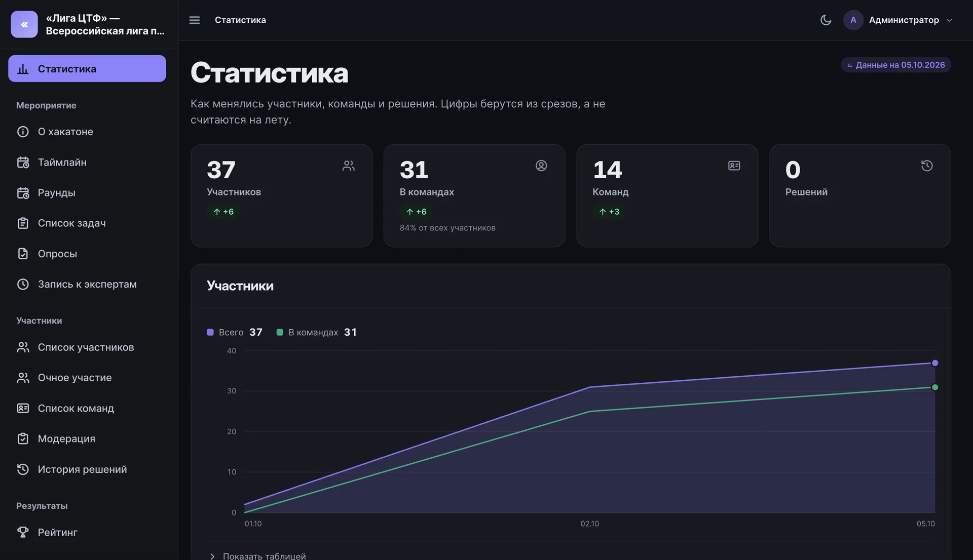973x560 pixels.
Task: Navigate to Опросы
Action: point(87,254)
